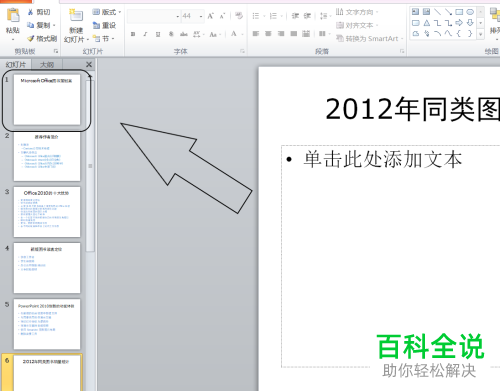Click Reset (重设) slide button
Viewport: 500px width, 391px height.
pos(104,25)
